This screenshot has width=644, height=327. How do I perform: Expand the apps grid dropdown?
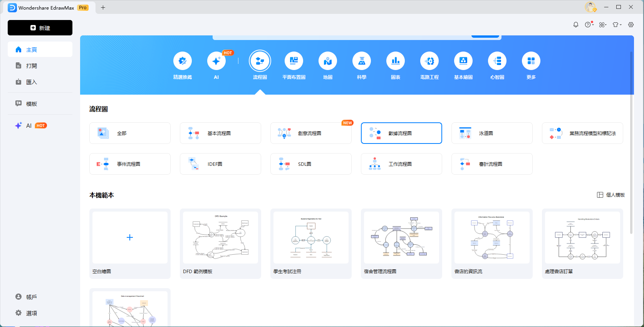(x=603, y=25)
